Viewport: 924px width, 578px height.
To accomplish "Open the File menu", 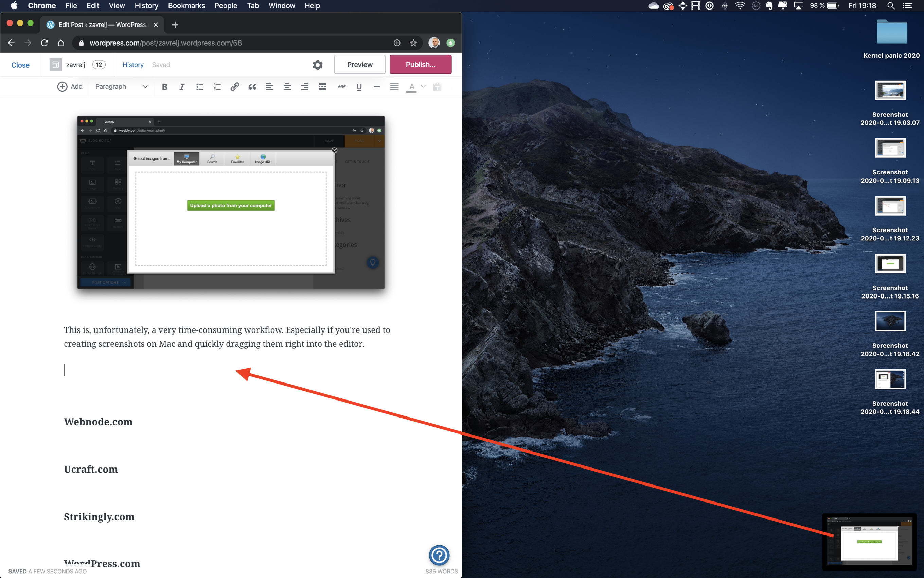I will click(x=71, y=6).
